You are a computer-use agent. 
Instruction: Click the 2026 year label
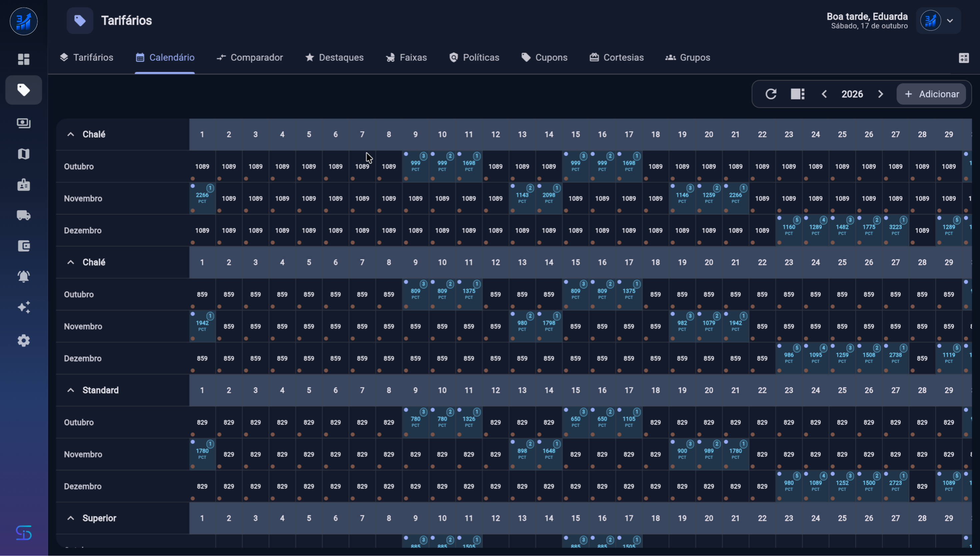pyautogui.click(x=852, y=94)
